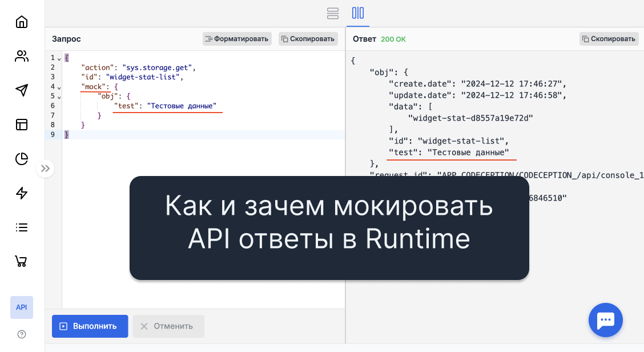Copy response with Скопировать button
The image size is (644, 352).
[609, 39]
